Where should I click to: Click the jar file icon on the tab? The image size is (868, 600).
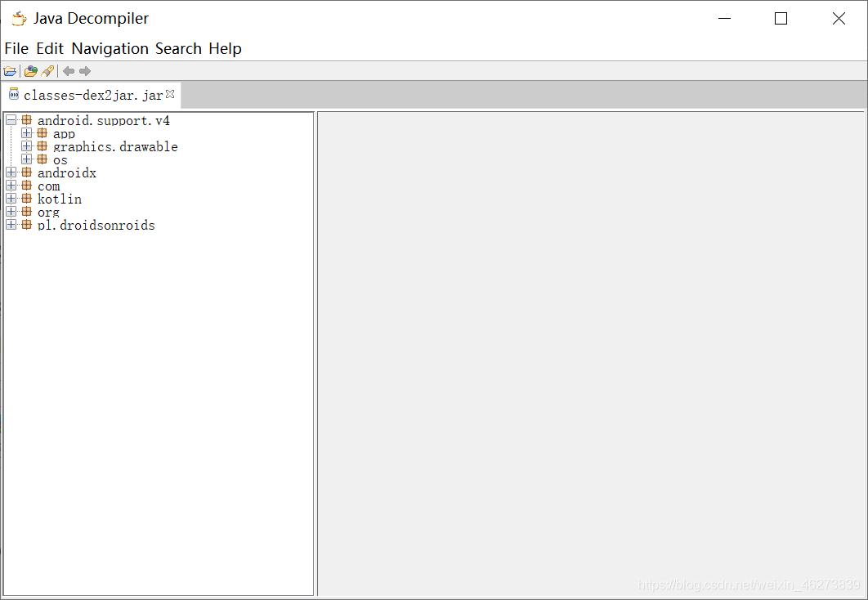[x=14, y=94]
